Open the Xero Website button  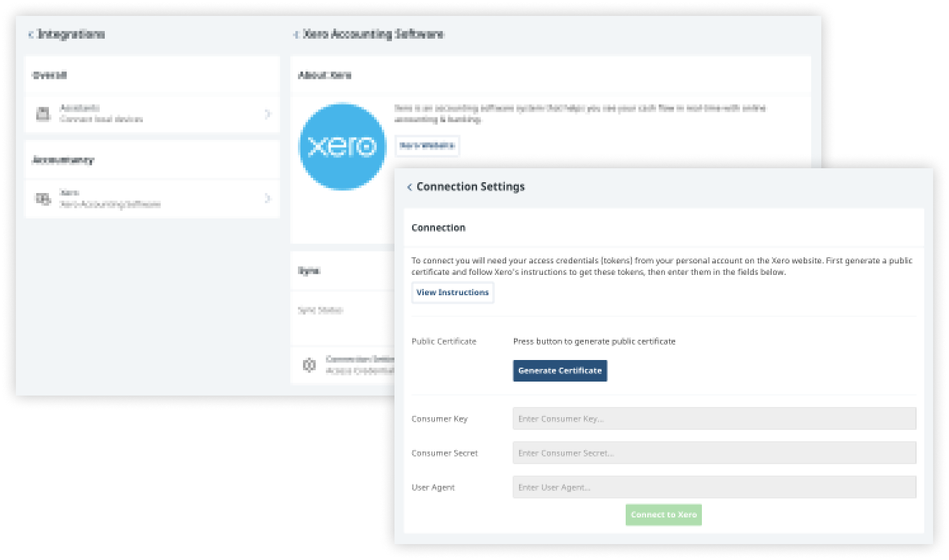427,145
